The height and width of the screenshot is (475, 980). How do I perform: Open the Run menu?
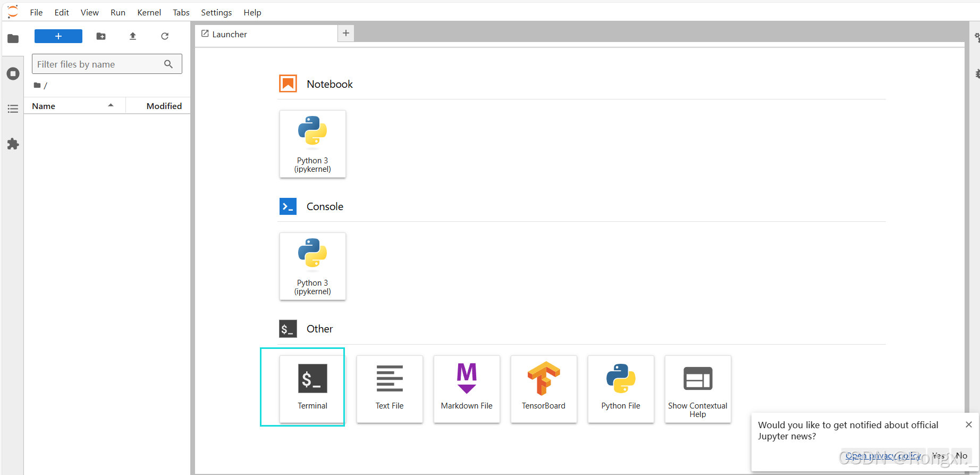point(118,12)
